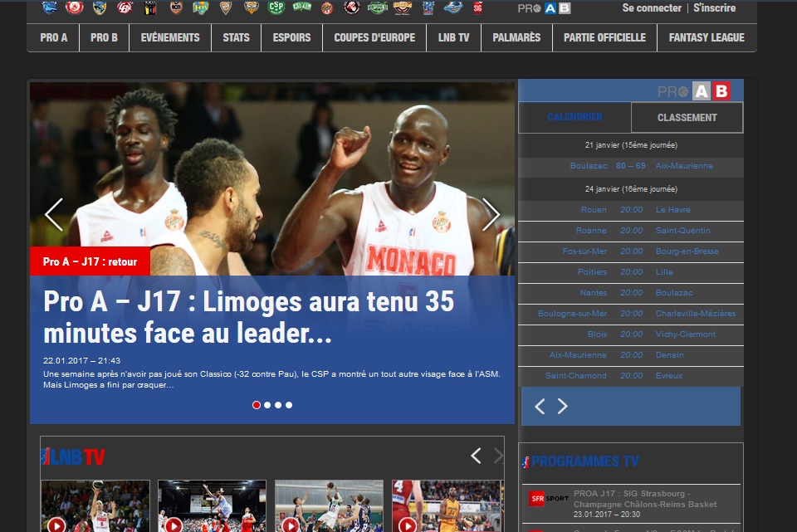Play the second LNB TV video

click(174, 525)
